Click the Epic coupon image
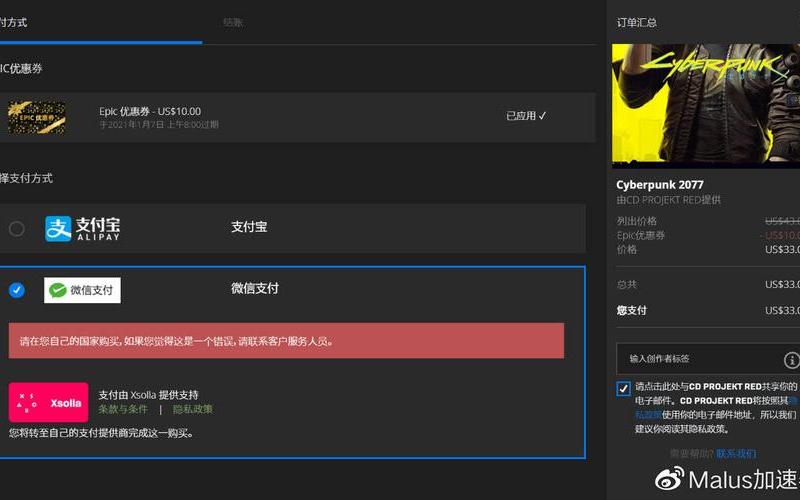The image size is (800, 500). coord(36,117)
